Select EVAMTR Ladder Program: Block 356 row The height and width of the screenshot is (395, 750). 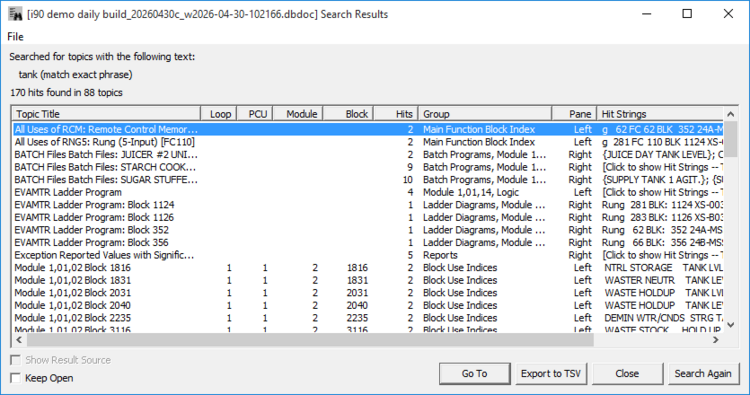tap(368, 242)
